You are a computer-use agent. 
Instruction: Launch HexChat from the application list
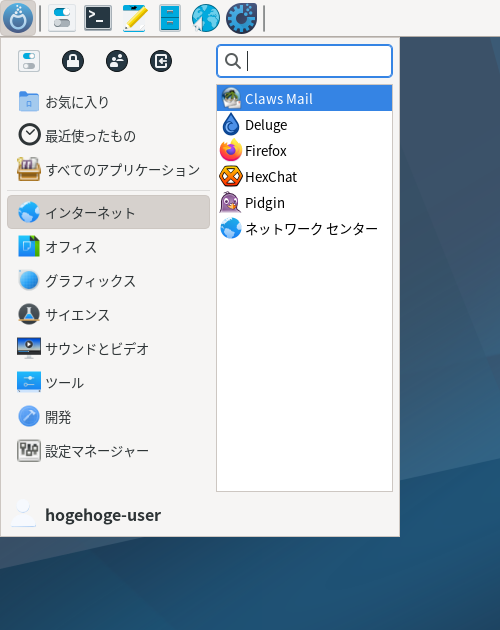[304, 177]
